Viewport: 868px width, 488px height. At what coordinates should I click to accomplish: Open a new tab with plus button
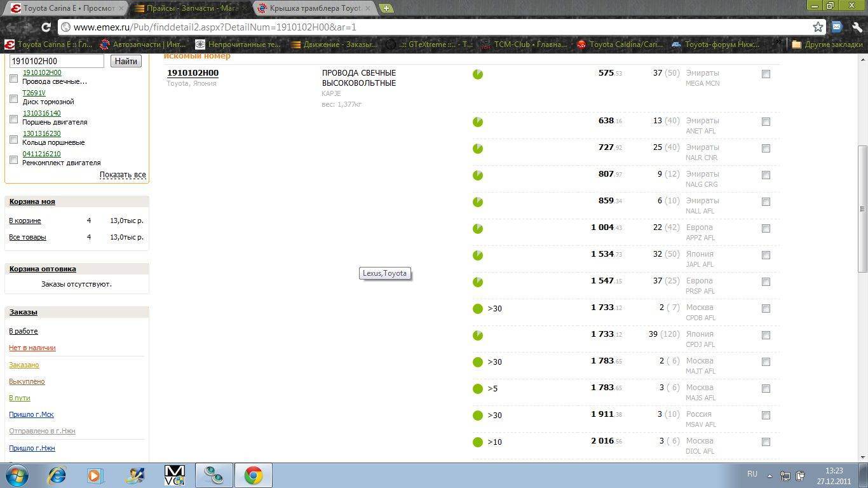[386, 8]
